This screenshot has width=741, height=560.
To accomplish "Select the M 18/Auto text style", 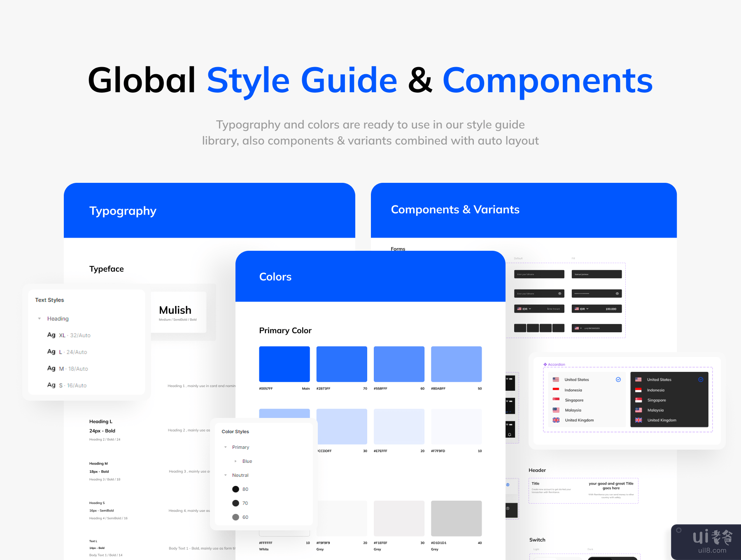I will click(73, 369).
